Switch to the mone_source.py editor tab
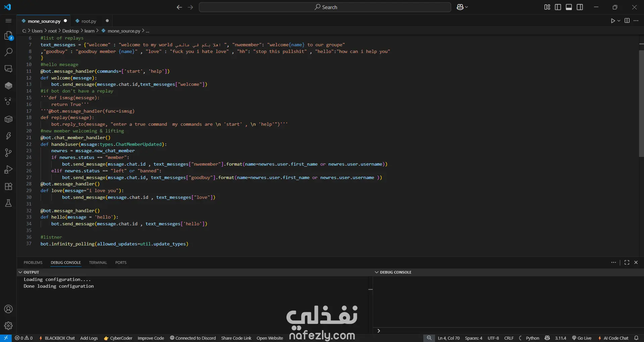 [x=44, y=21]
